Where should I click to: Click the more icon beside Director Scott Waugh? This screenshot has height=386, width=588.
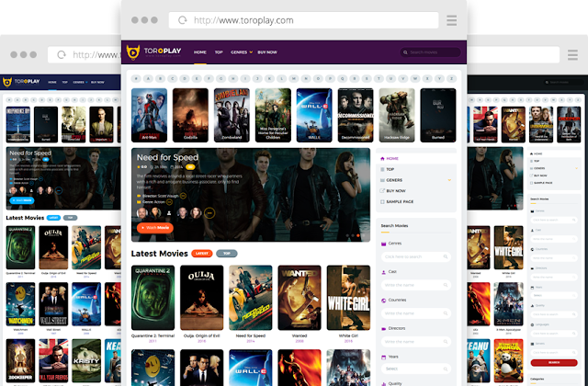coord(183,196)
